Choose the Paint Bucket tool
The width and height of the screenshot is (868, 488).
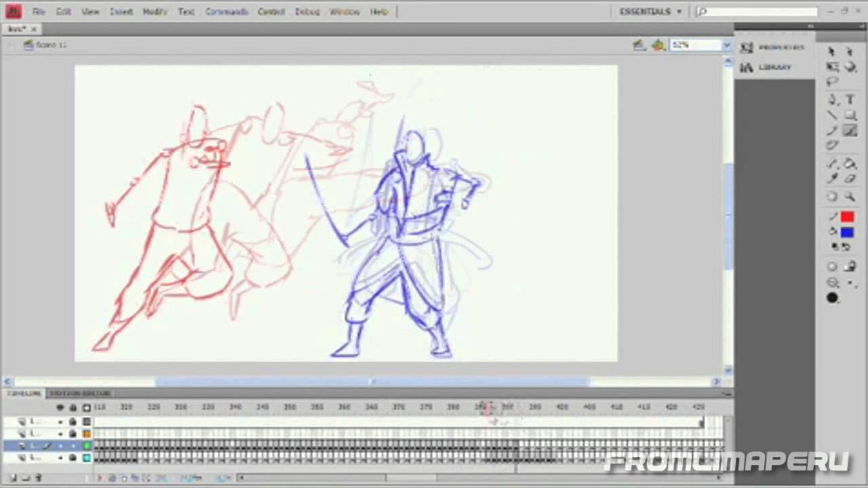[x=850, y=163]
